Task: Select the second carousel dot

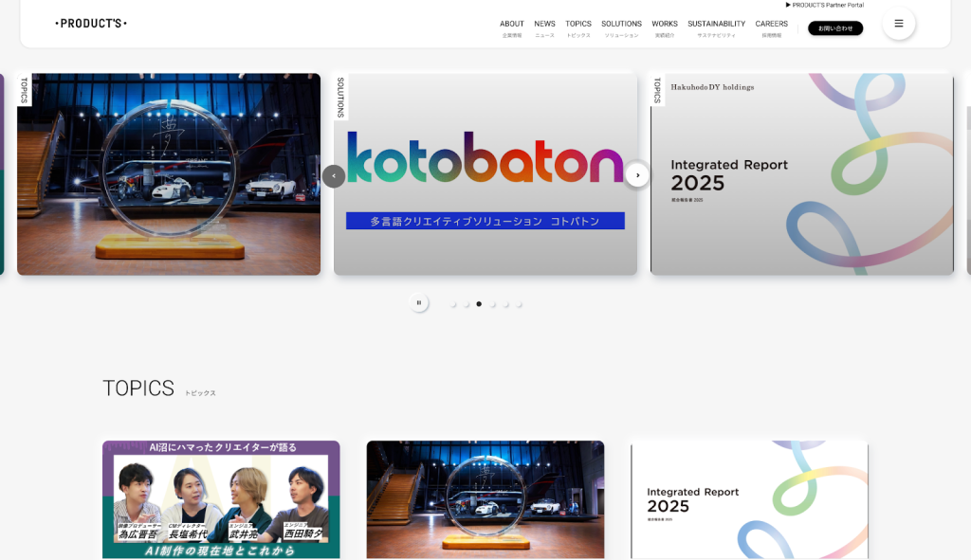Action: pyautogui.click(x=467, y=304)
